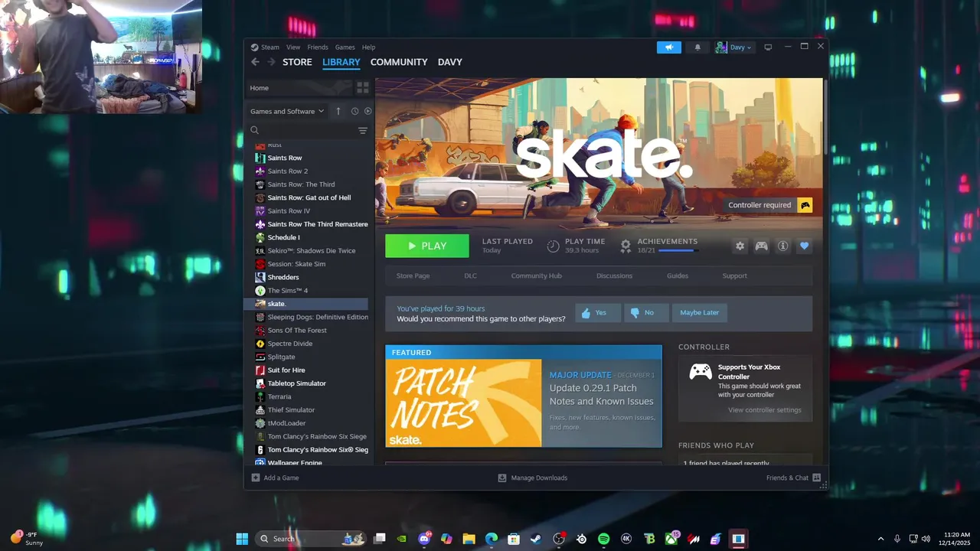The height and width of the screenshot is (551, 980).
Task: Open Discord from the taskbar
Action: click(424, 539)
